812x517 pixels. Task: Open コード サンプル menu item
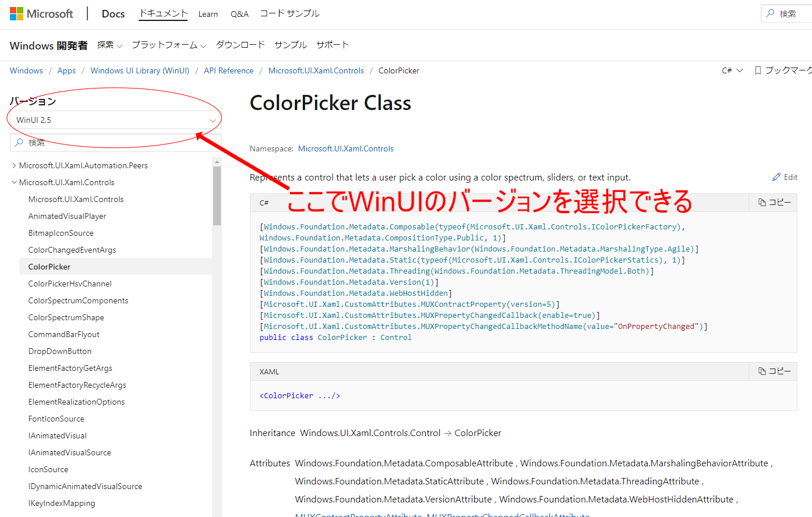[x=290, y=13]
